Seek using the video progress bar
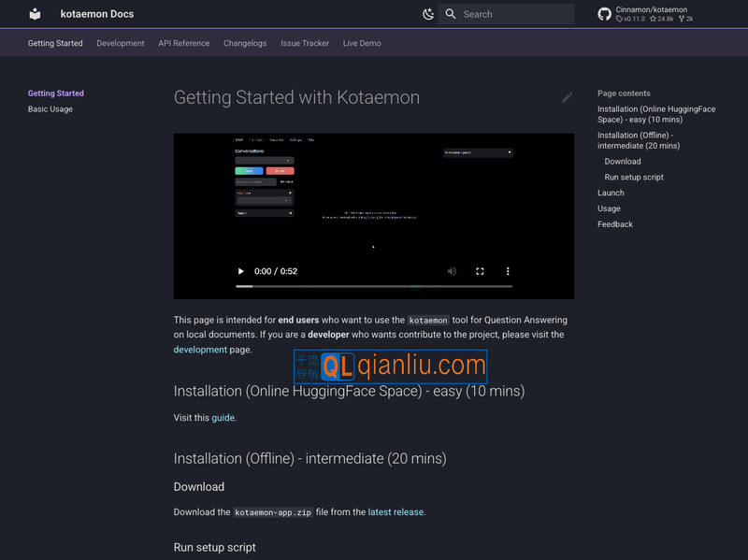Viewport: 748px width, 560px height. [374, 286]
